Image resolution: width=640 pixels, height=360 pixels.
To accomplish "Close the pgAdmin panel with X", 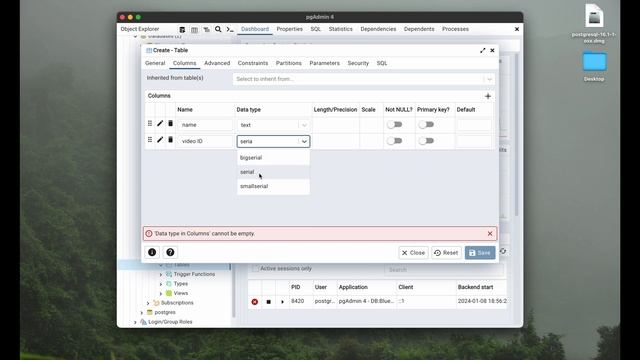I will 517,29.
